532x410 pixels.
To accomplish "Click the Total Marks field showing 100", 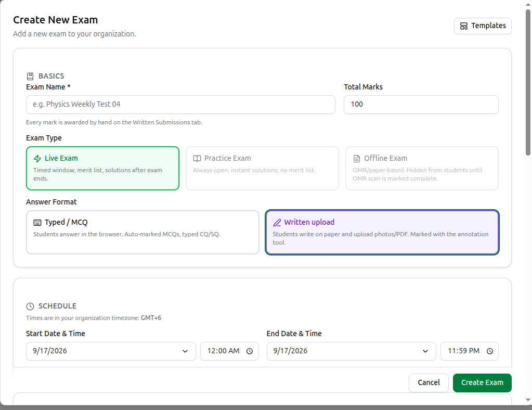I will pos(421,105).
